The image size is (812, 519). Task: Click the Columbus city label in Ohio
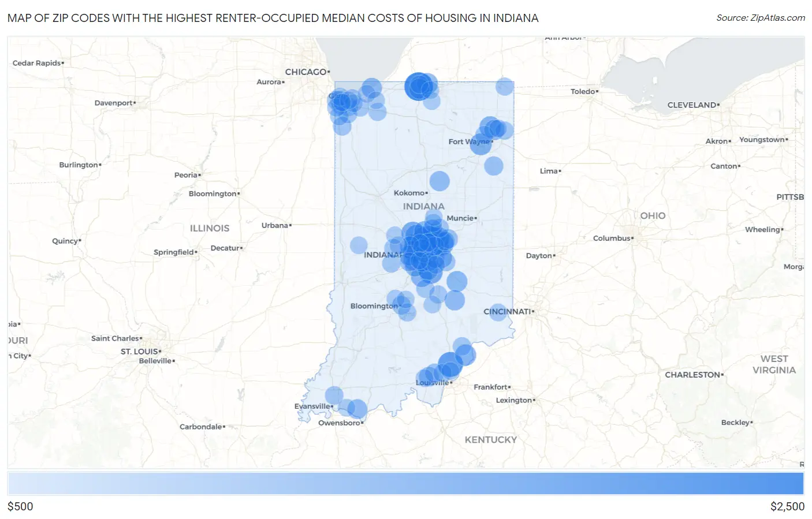click(x=612, y=238)
